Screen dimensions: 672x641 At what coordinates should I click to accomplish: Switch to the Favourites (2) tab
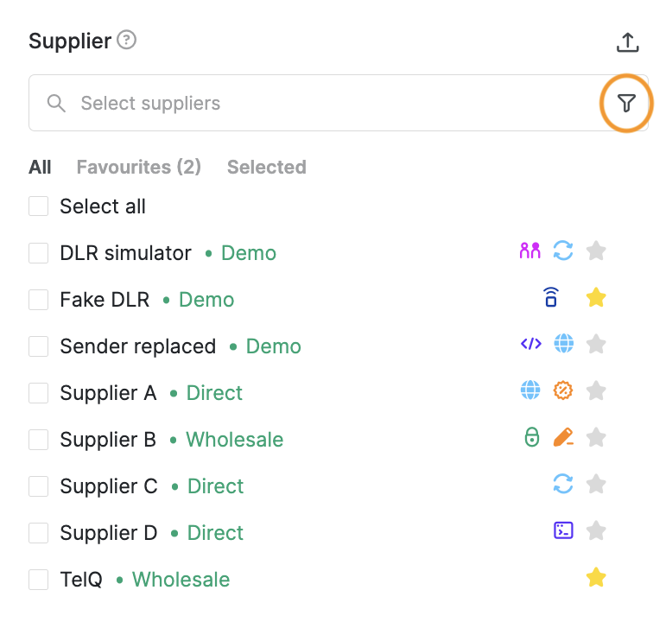(x=139, y=168)
